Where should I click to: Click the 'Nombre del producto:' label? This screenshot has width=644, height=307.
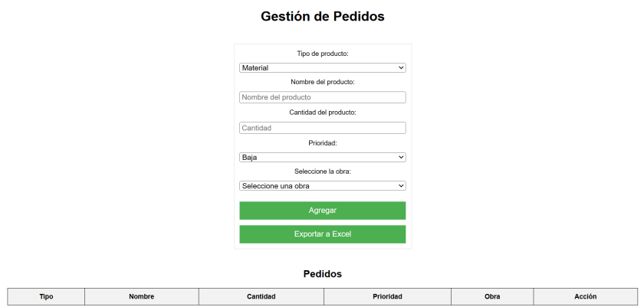tap(322, 82)
